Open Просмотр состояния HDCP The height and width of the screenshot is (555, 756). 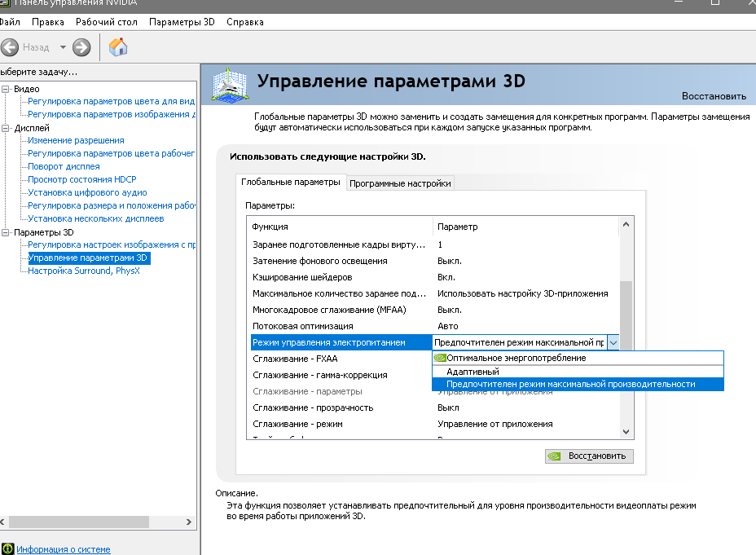pos(82,179)
